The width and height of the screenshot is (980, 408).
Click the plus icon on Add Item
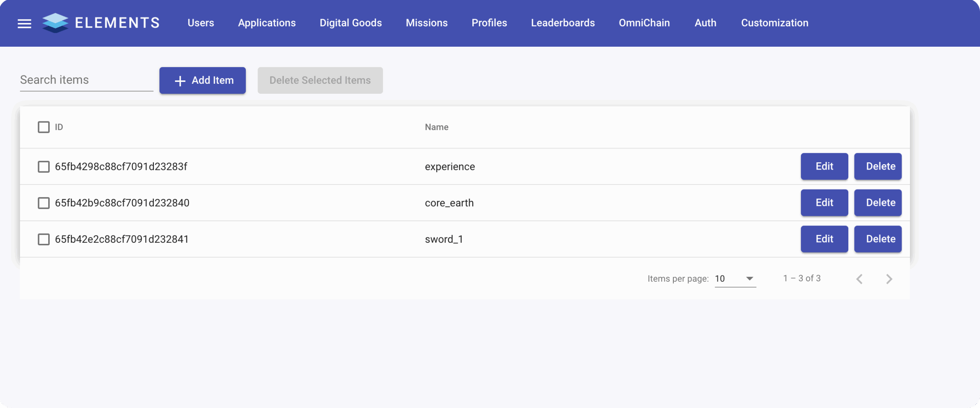coord(180,81)
